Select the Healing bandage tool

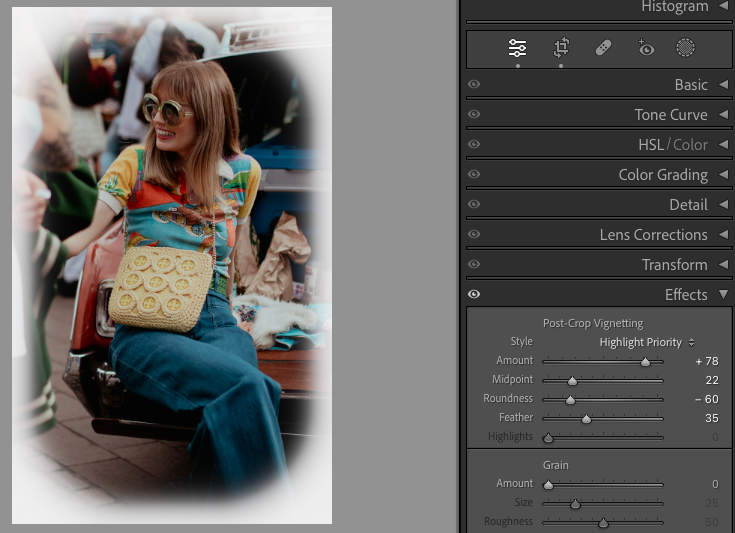tap(603, 48)
